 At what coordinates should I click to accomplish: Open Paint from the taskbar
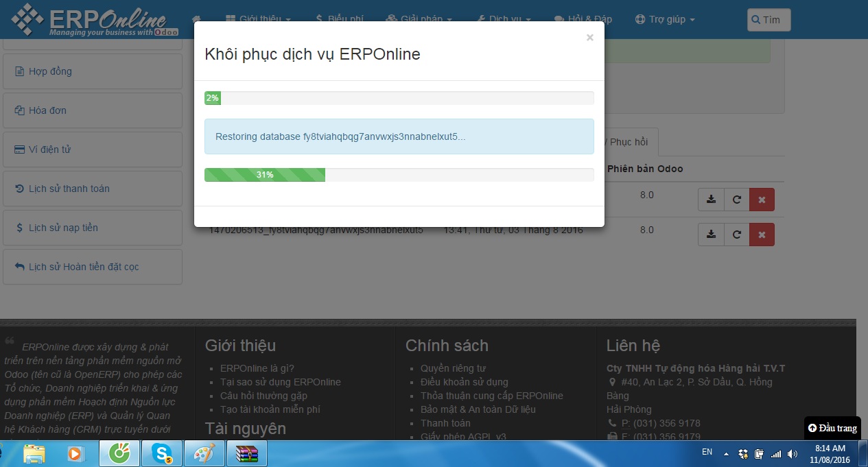click(204, 454)
